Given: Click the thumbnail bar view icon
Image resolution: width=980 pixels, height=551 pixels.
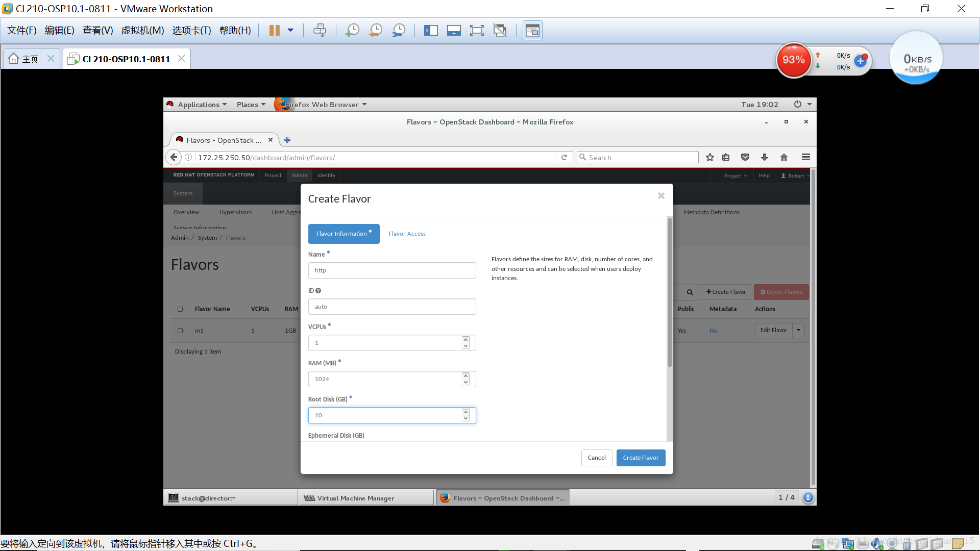Looking at the screenshot, I should coord(532,31).
